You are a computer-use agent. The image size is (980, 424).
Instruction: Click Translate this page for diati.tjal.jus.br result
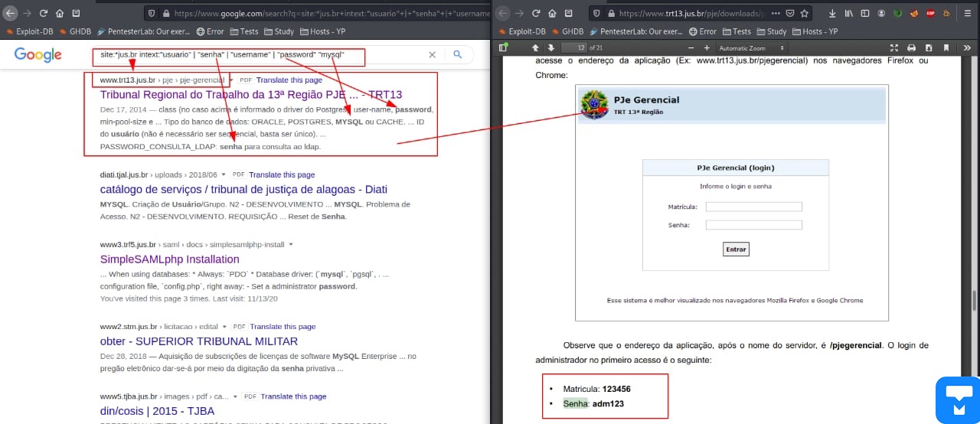[282, 174]
